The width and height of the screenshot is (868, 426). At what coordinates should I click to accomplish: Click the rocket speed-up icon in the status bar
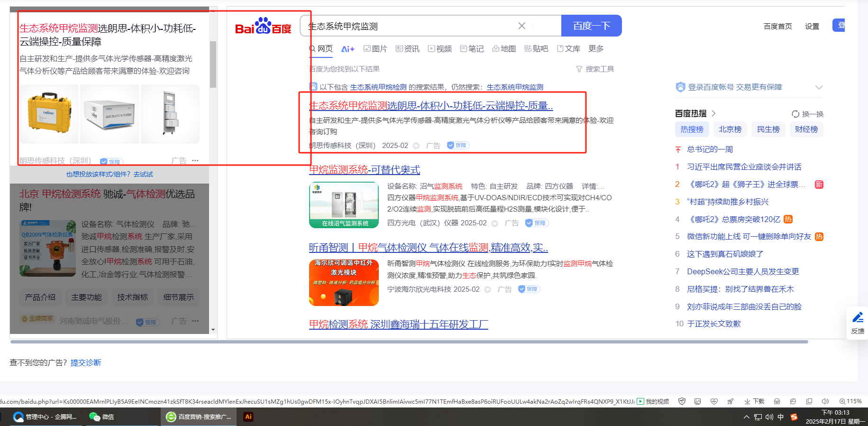(x=731, y=401)
